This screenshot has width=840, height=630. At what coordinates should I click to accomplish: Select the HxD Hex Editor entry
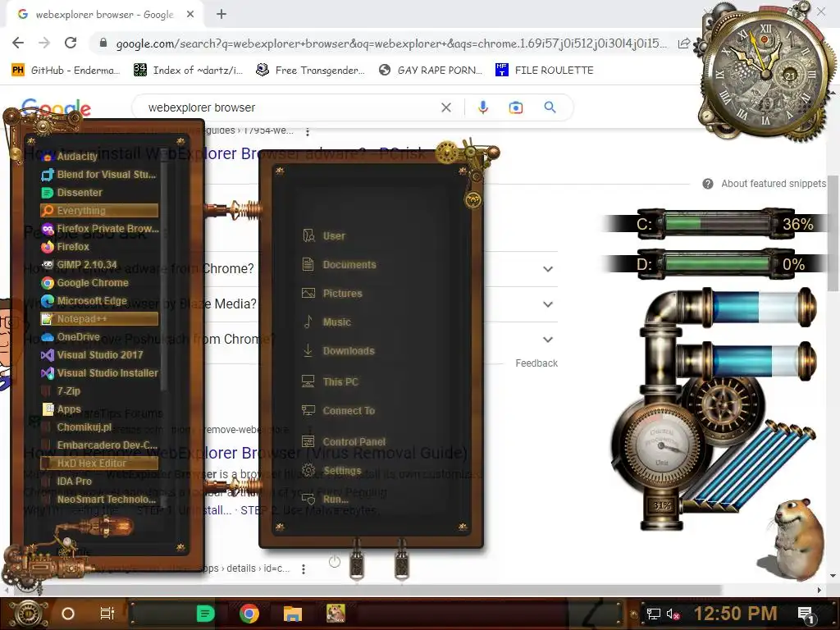[x=99, y=463]
